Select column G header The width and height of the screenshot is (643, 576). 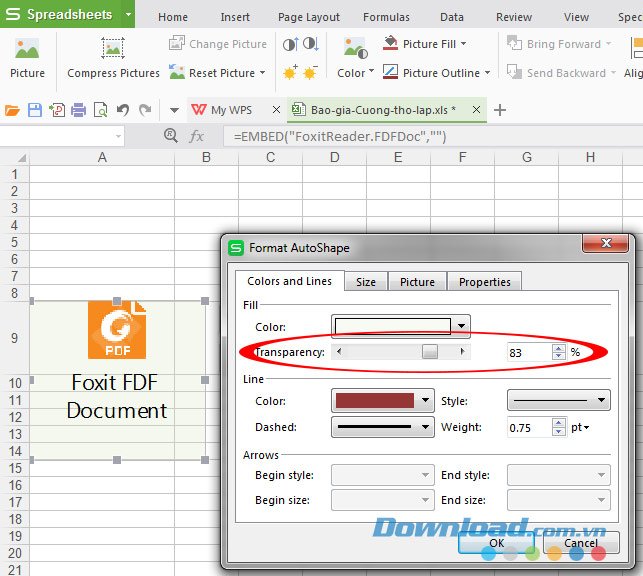527,157
